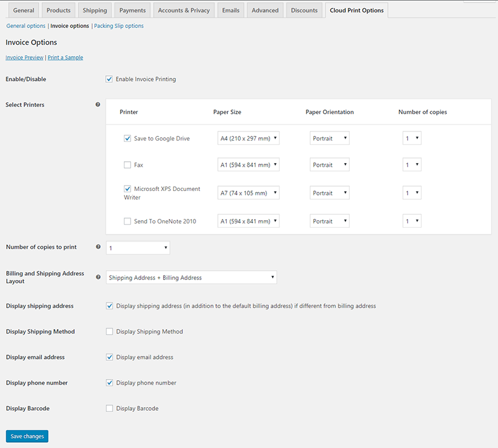Open copies dropdown for Save to Google Drive

coord(412,138)
